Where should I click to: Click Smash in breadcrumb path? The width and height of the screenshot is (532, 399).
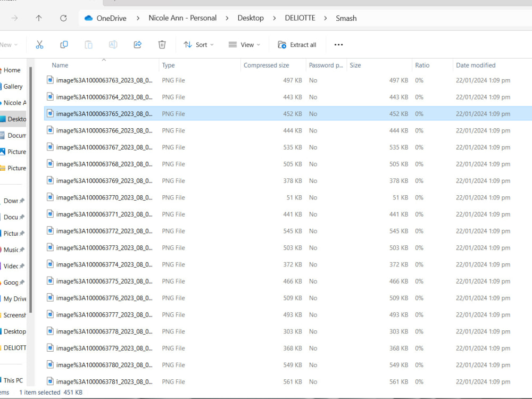click(346, 18)
